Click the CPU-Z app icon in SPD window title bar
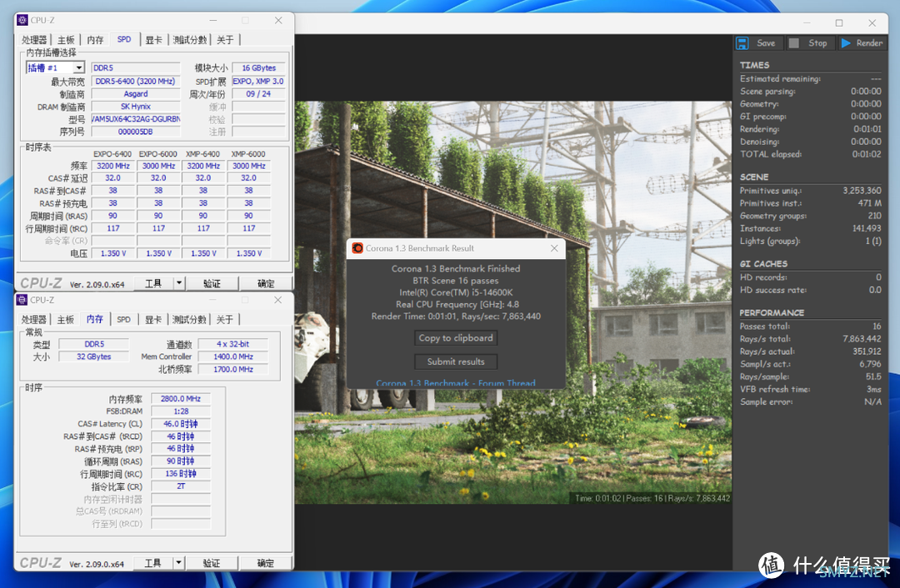Viewport: 900px width, 588px height. click(x=22, y=20)
